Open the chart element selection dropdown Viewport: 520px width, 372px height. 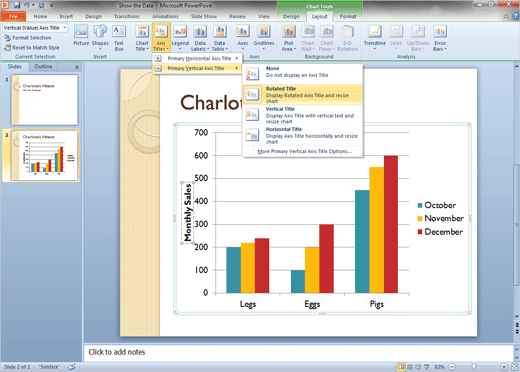[x=35, y=28]
